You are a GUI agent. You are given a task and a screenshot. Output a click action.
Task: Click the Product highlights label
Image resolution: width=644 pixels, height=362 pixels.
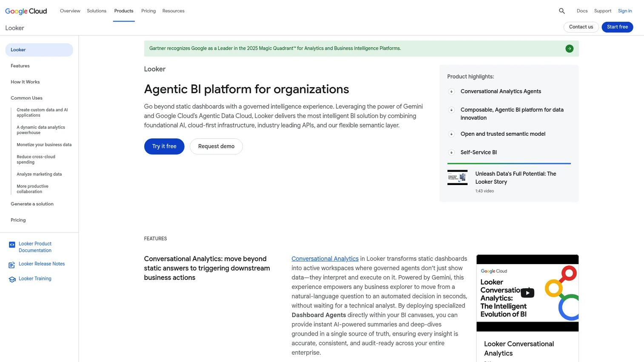tap(470, 77)
